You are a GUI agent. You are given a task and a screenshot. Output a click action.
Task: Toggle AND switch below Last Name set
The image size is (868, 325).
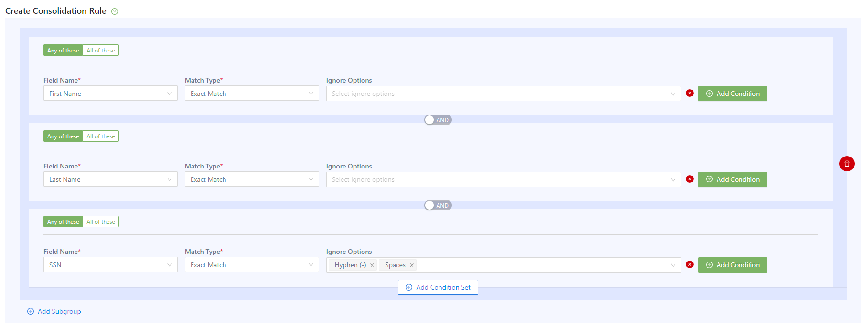click(x=438, y=206)
